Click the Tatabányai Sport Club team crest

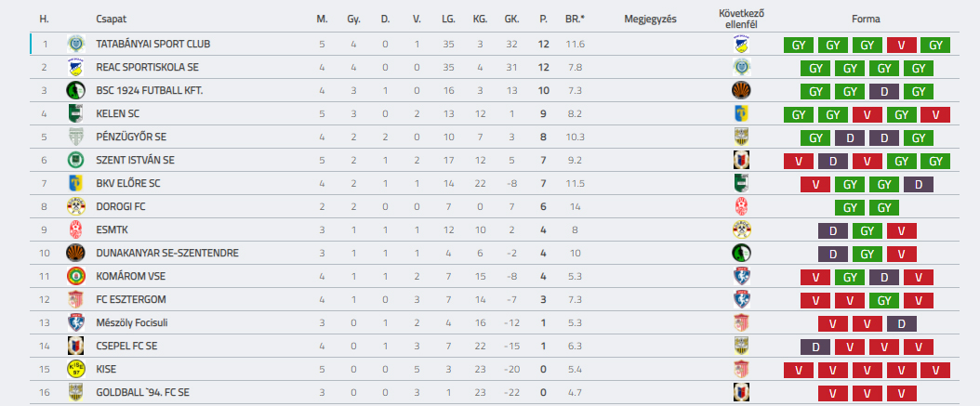point(75,45)
